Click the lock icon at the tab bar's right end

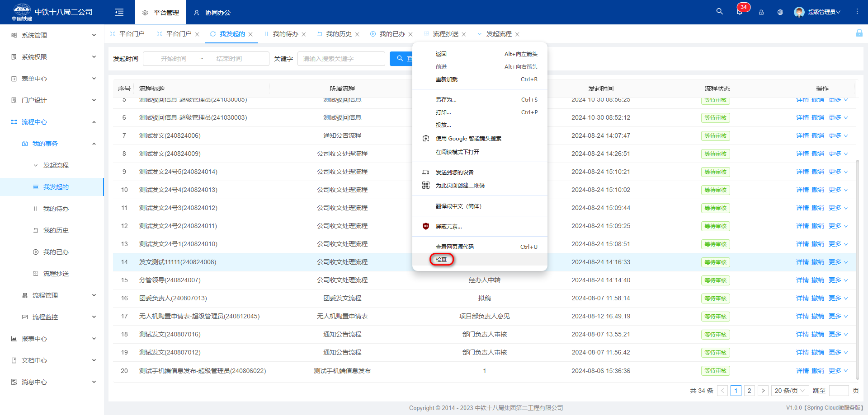859,33
